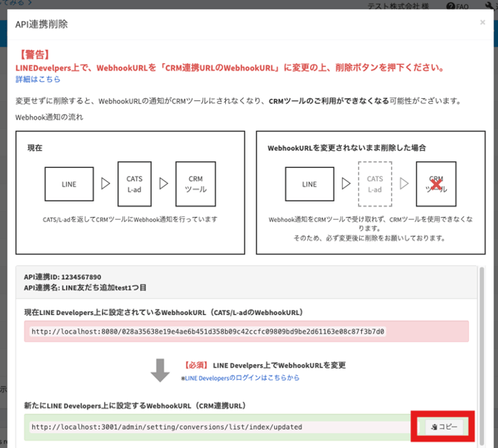Click the コピー button for CRM URL
498x448 pixels.
pyautogui.click(x=444, y=426)
